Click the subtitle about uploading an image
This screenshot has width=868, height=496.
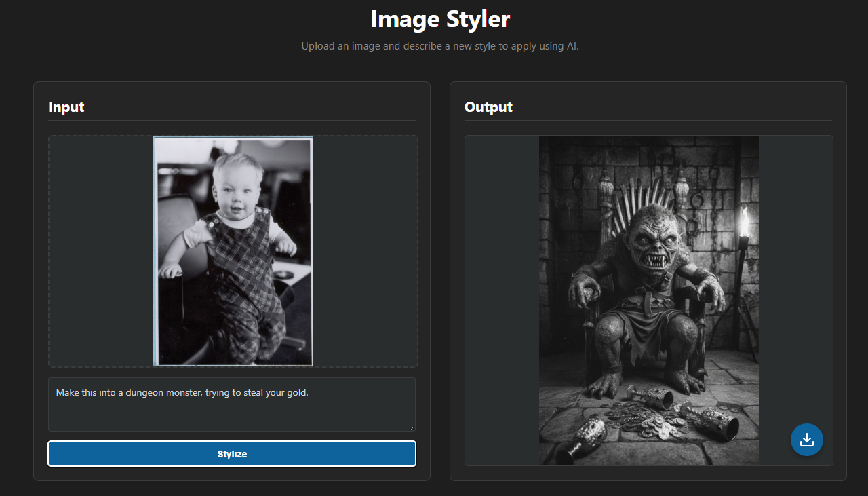point(439,46)
